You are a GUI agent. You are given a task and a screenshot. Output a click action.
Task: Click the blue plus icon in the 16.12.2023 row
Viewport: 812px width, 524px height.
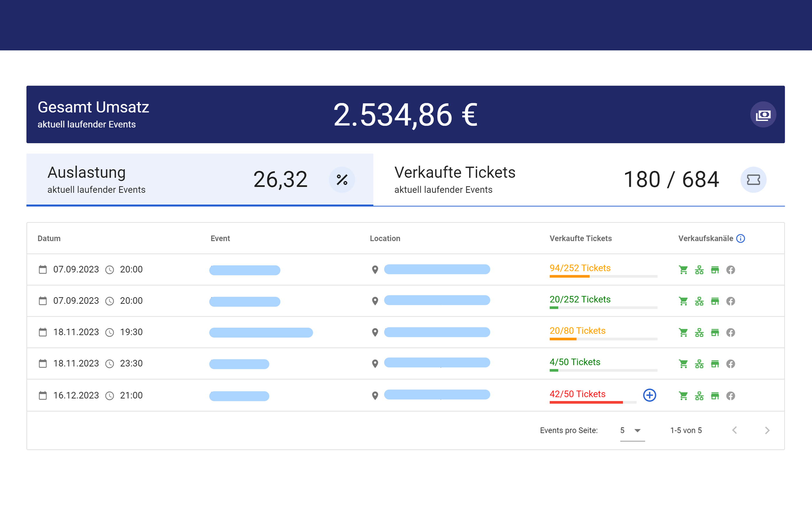pyautogui.click(x=649, y=395)
